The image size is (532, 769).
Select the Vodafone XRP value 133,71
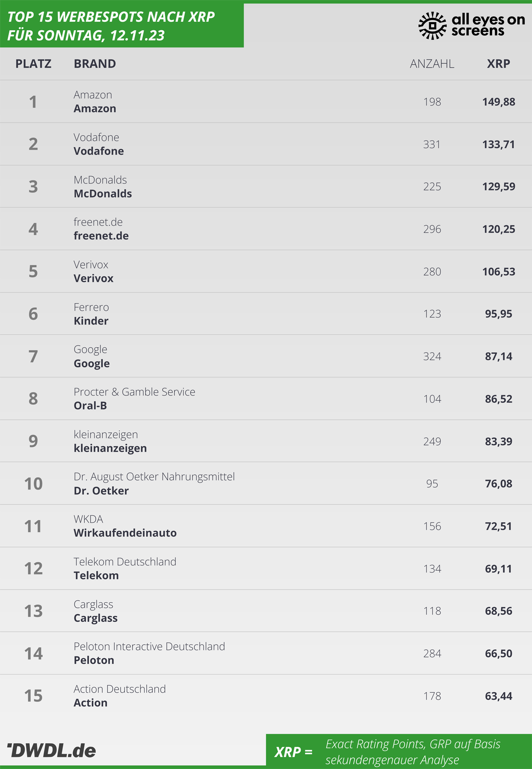499,145
